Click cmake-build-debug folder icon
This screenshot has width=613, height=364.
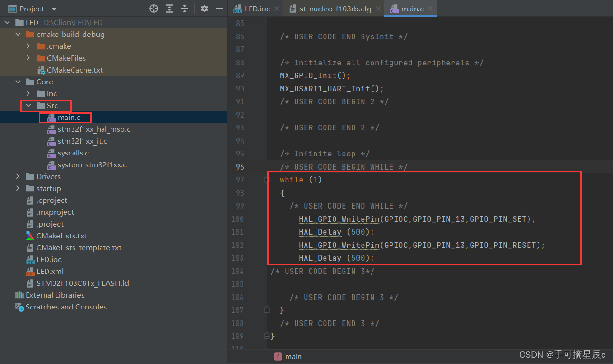click(x=29, y=34)
